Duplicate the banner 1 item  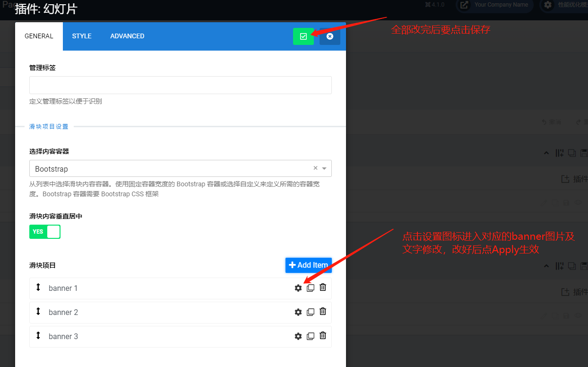tap(311, 288)
